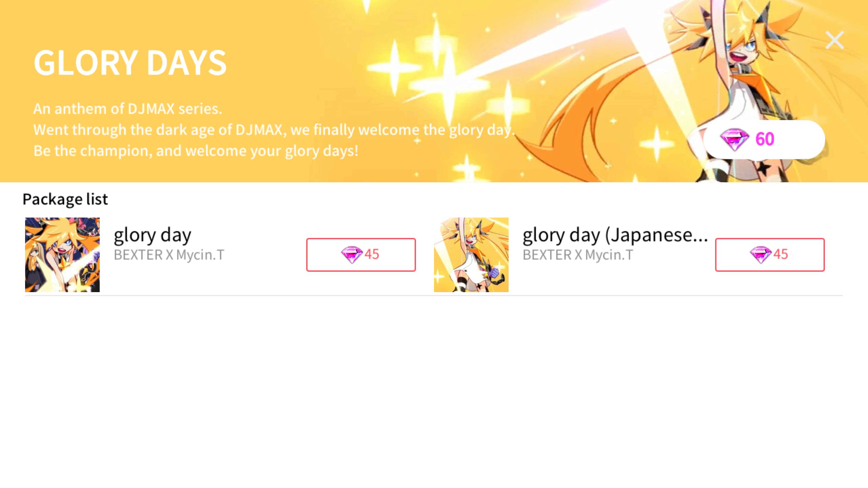Viewport: 868px width, 488px height.
Task: Click the gem icon on the Japanese version's price button
Action: (761, 255)
